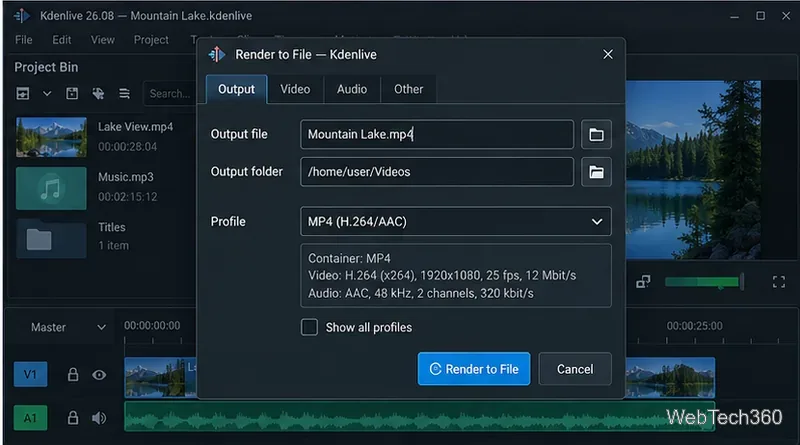The height and width of the screenshot is (445, 800).
Task: Switch to the Video tab
Action: tap(295, 89)
